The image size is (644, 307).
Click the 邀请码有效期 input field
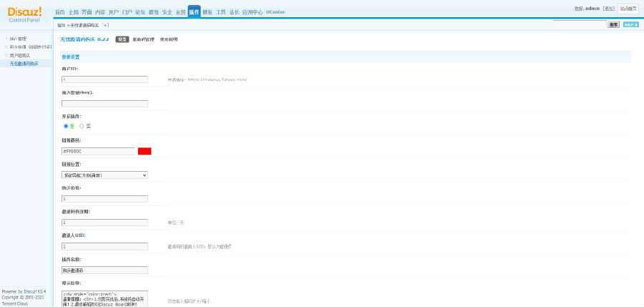pyautogui.click(x=104, y=223)
